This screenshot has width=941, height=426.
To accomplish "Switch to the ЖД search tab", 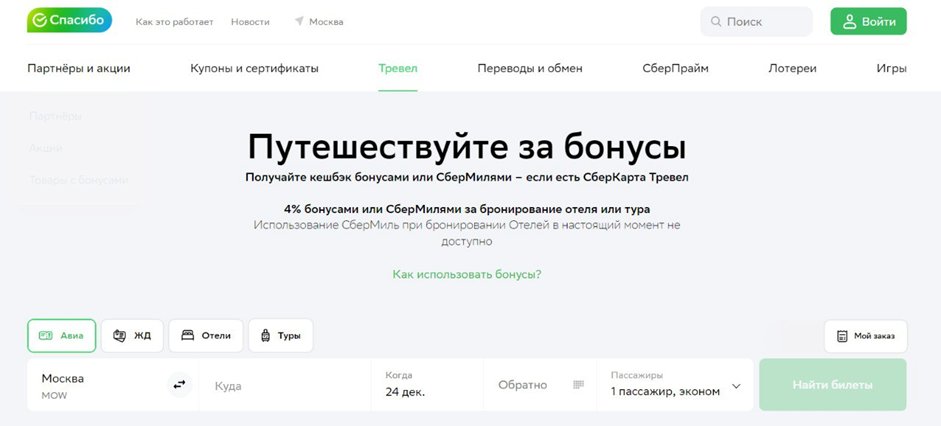I will click(x=132, y=335).
